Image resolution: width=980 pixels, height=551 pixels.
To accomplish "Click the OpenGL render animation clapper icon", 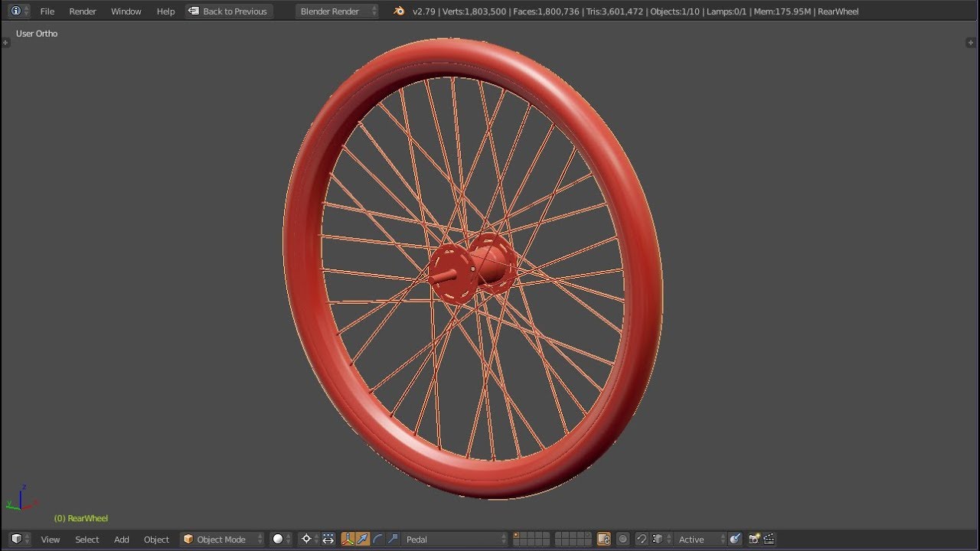I will pyautogui.click(x=769, y=539).
